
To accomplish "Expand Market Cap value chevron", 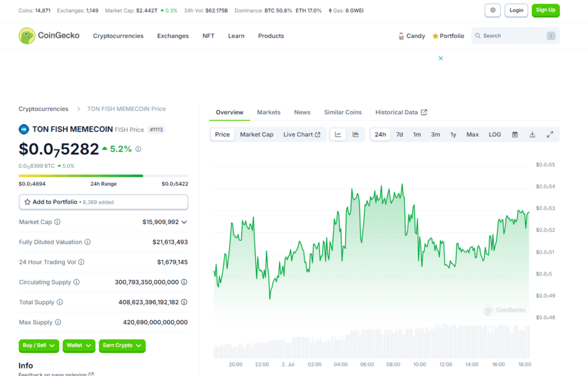I will (184, 222).
